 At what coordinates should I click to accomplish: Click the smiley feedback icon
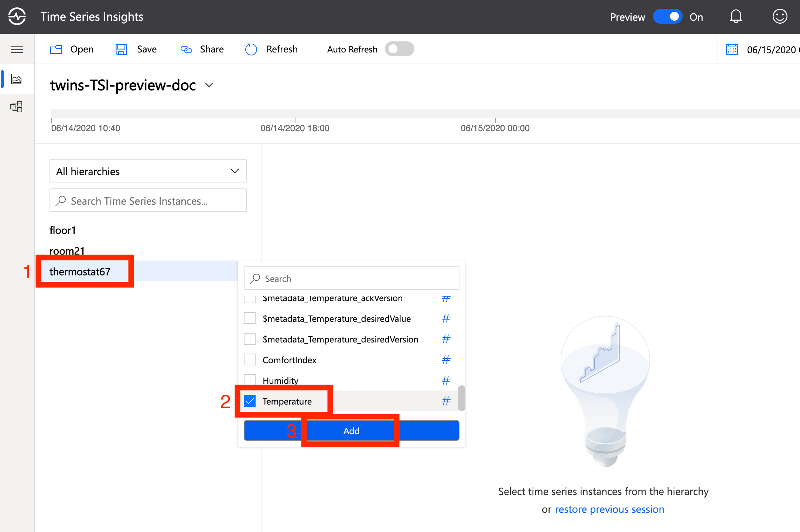(x=780, y=17)
